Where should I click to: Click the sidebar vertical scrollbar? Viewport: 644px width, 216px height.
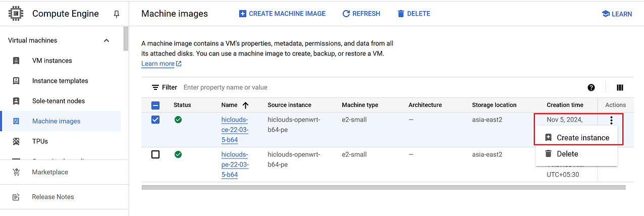pyautogui.click(x=126, y=39)
